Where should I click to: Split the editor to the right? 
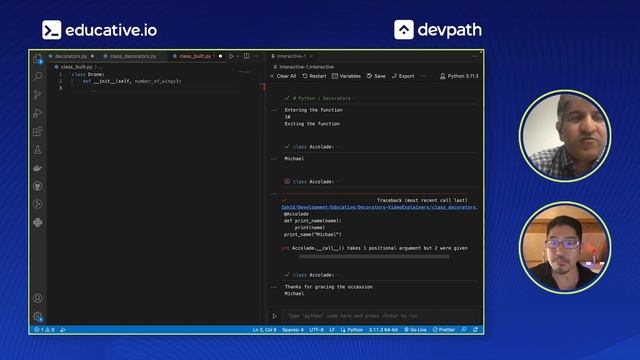coord(247,56)
